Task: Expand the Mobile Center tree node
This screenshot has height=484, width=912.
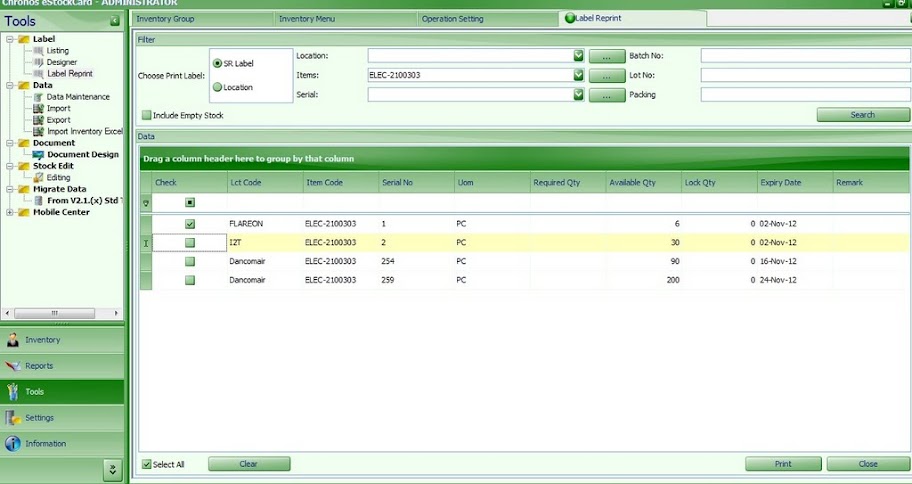Action: click(x=10, y=212)
